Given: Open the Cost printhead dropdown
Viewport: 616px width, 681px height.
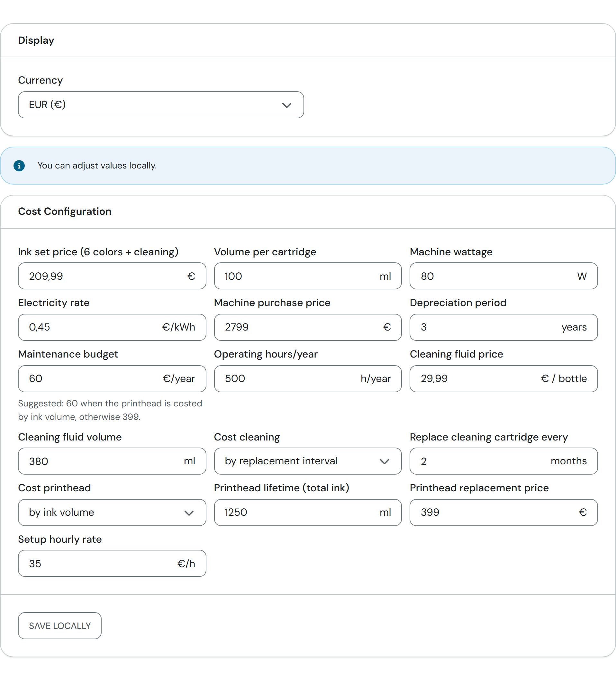Looking at the screenshot, I should click(x=112, y=513).
